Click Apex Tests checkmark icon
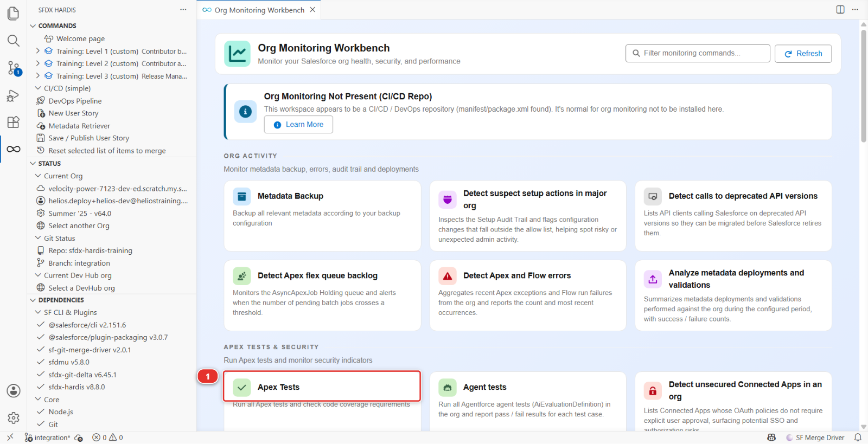This screenshot has height=444, width=868. coord(242,387)
